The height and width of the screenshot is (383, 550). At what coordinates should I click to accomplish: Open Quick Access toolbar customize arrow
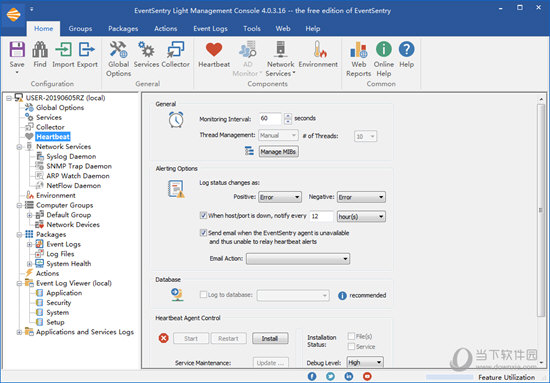[x=32, y=9]
